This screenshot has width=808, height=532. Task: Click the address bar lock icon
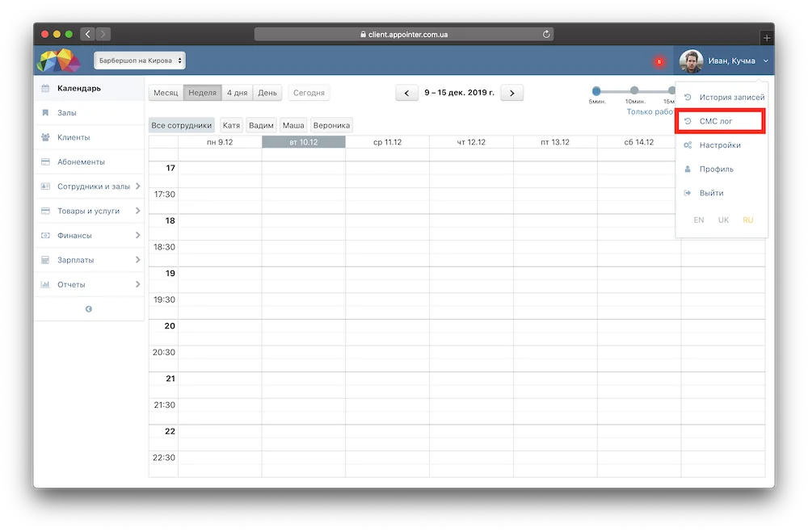(364, 34)
